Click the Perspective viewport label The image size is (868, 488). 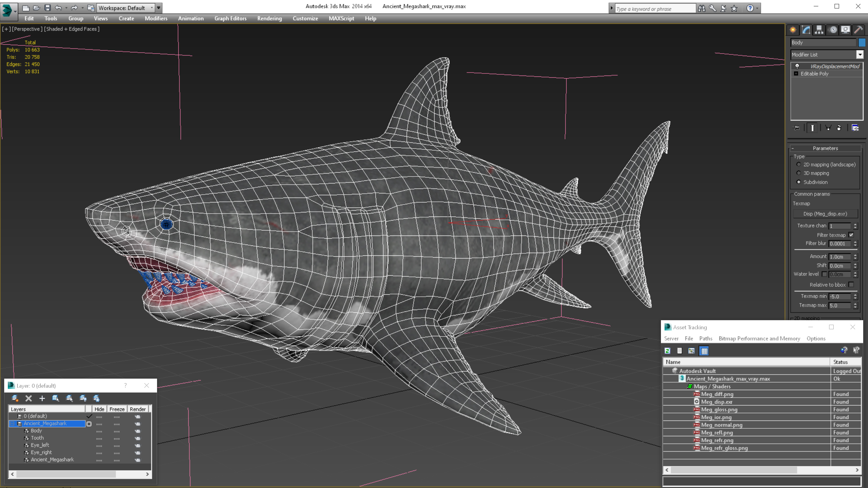pyautogui.click(x=27, y=29)
